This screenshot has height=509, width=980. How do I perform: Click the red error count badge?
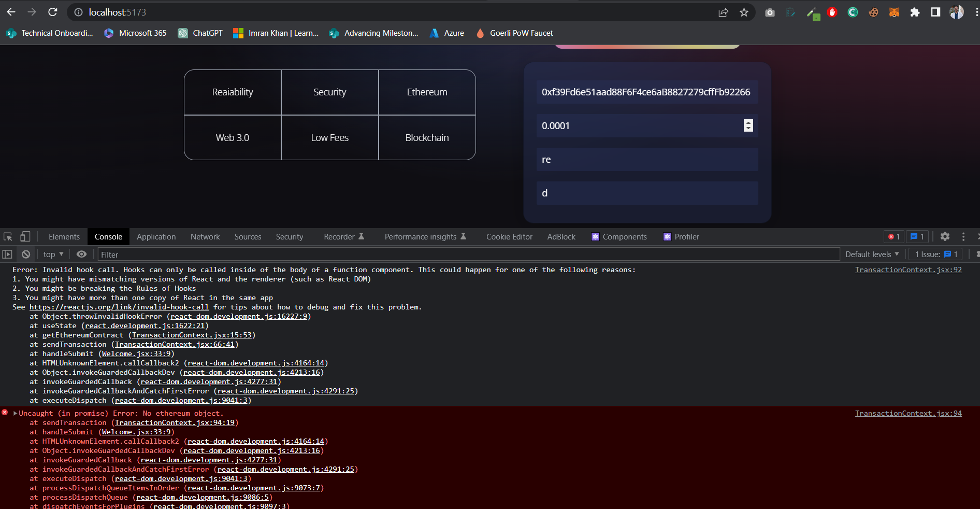tap(894, 237)
